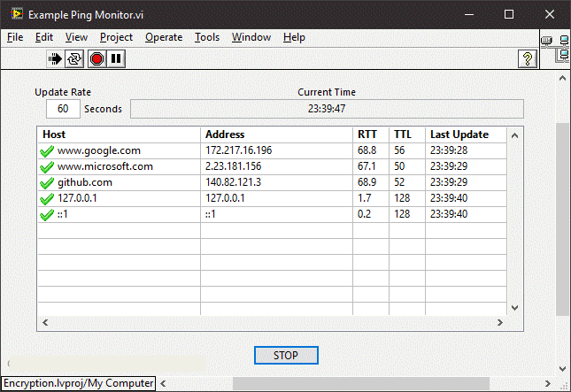Click the Encryption.lvproj/My Computer status label
The width and height of the screenshot is (571, 392).
click(x=79, y=383)
